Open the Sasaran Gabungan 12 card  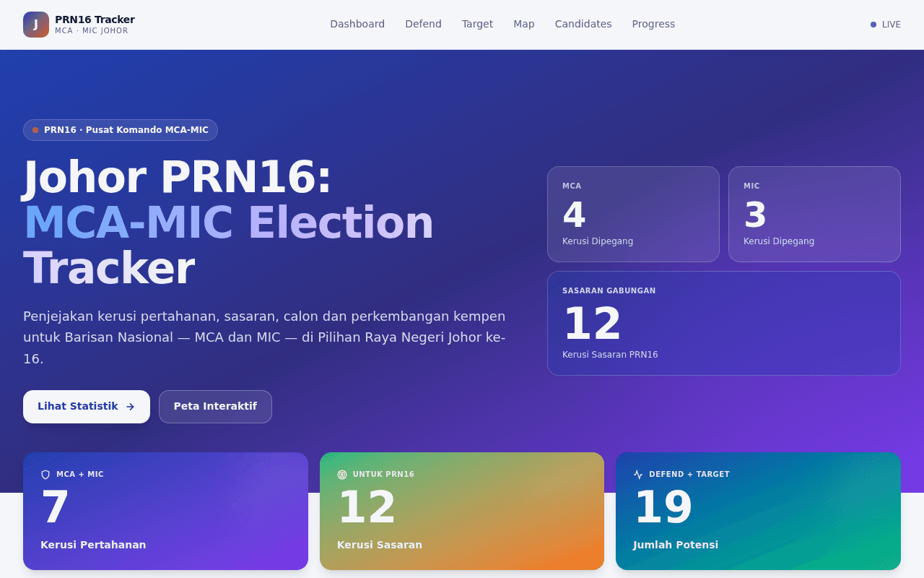click(724, 324)
